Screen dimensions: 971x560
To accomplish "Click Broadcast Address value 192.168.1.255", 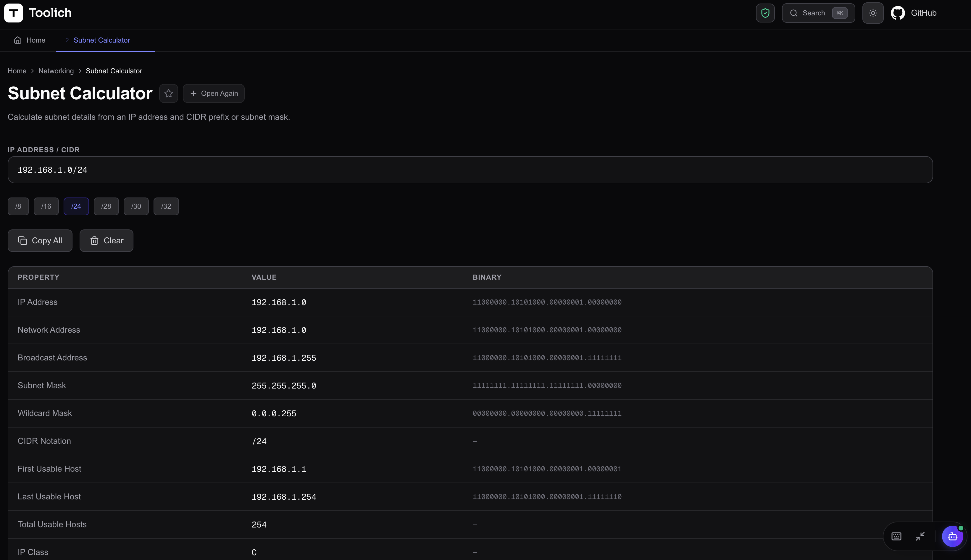I will pyautogui.click(x=284, y=358).
